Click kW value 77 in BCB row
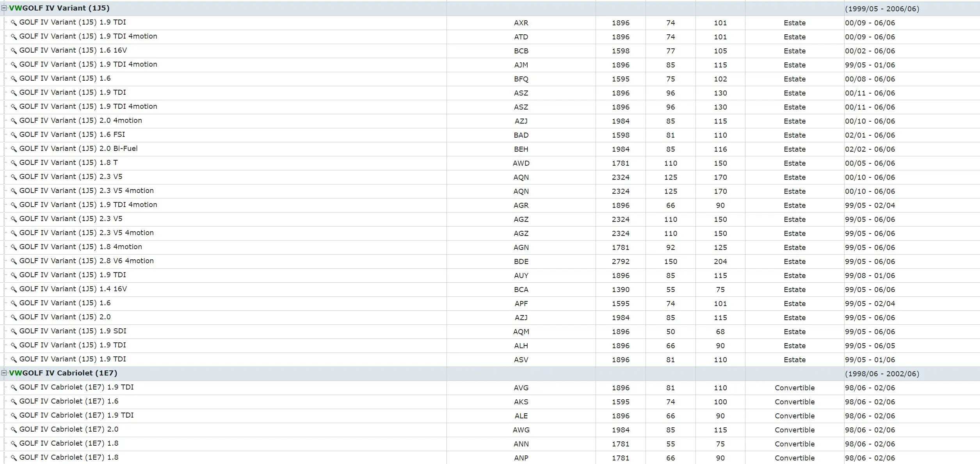 click(x=671, y=51)
